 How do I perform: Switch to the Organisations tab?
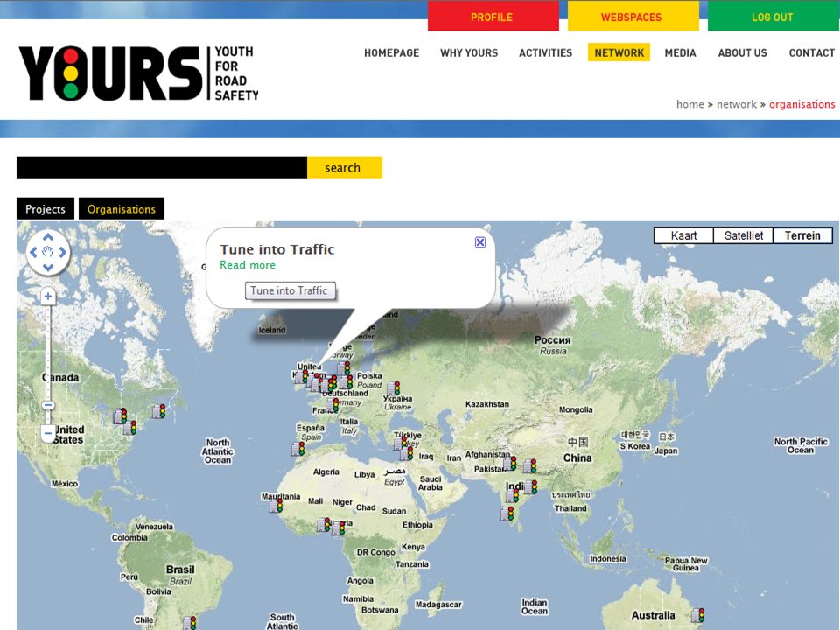[x=122, y=208]
